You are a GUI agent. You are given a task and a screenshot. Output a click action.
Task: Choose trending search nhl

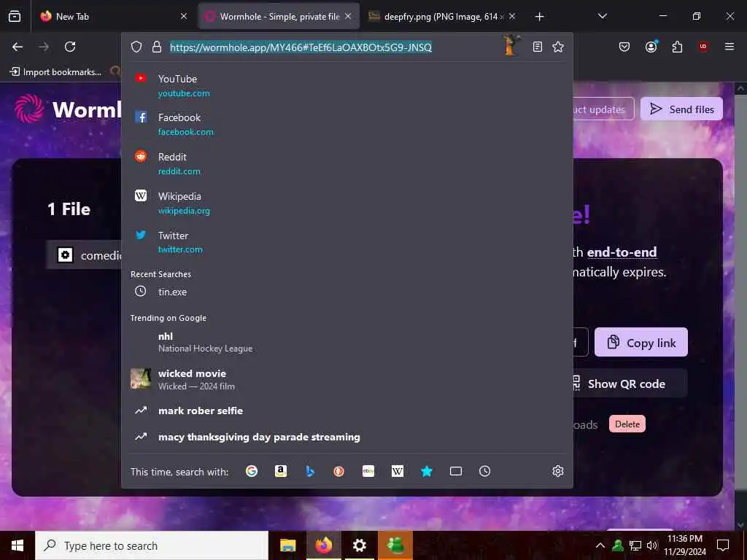[x=347, y=342]
